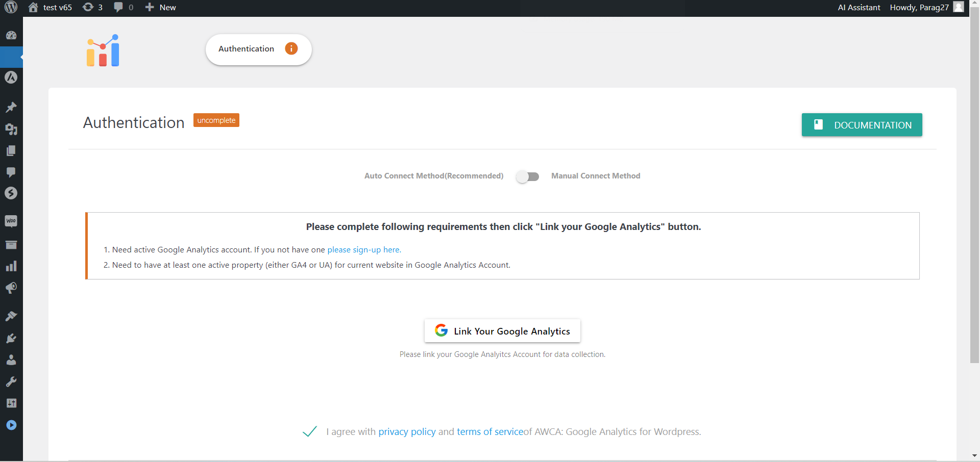The height and width of the screenshot is (462, 980).
Task: Visit the test v65 site home
Action: [50, 7]
